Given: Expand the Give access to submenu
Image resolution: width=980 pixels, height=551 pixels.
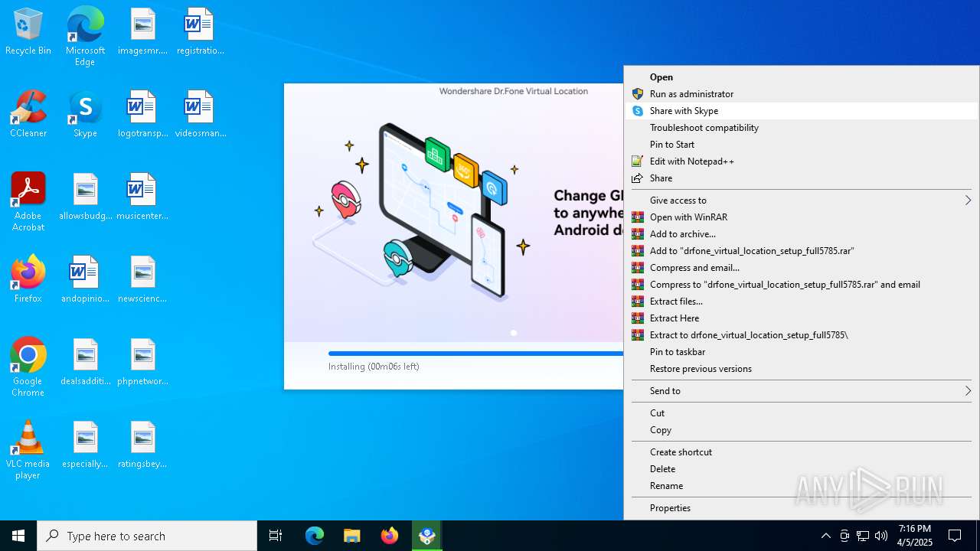Looking at the screenshot, I should click(x=803, y=200).
